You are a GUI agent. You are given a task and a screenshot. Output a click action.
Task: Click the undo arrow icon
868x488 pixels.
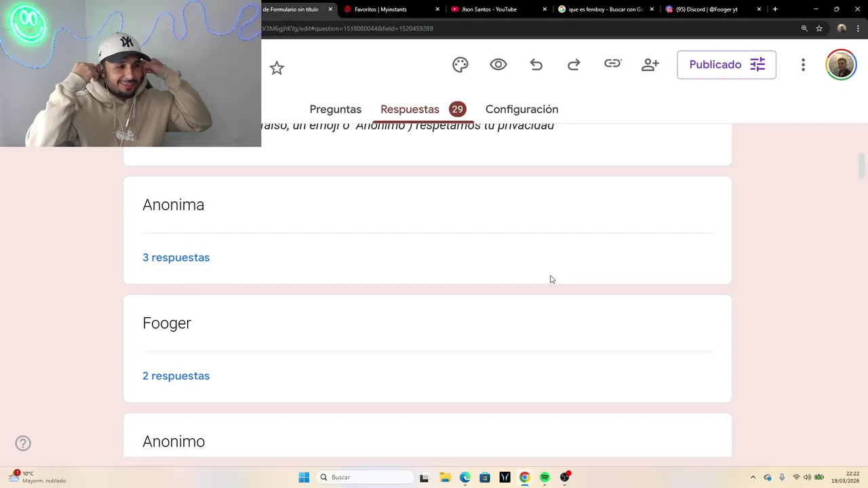536,64
